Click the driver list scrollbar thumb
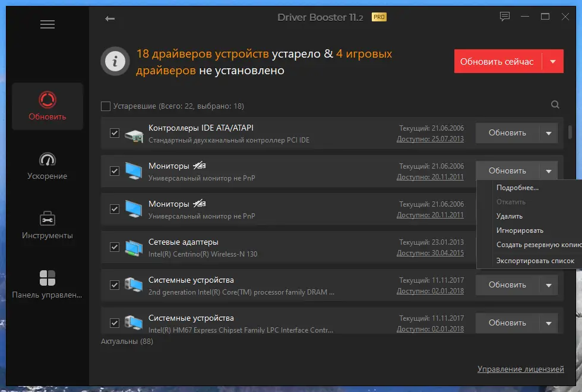This screenshot has height=392, width=582. [570, 132]
